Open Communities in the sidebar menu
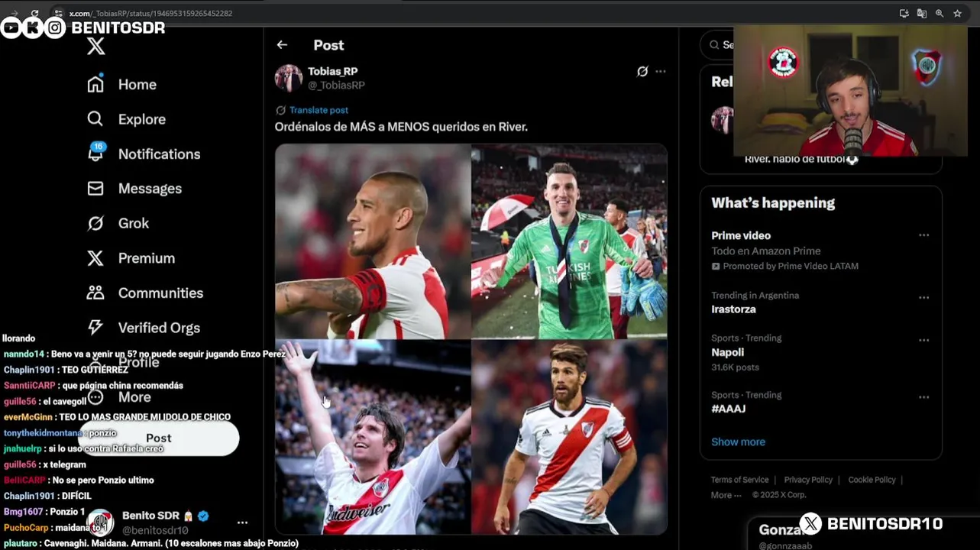This screenshot has width=980, height=550. (160, 293)
